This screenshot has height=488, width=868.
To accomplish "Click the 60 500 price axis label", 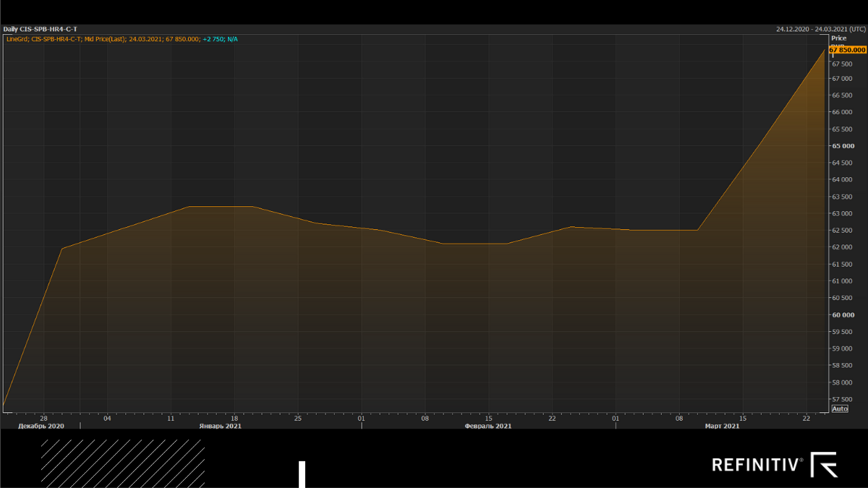I will (841, 298).
